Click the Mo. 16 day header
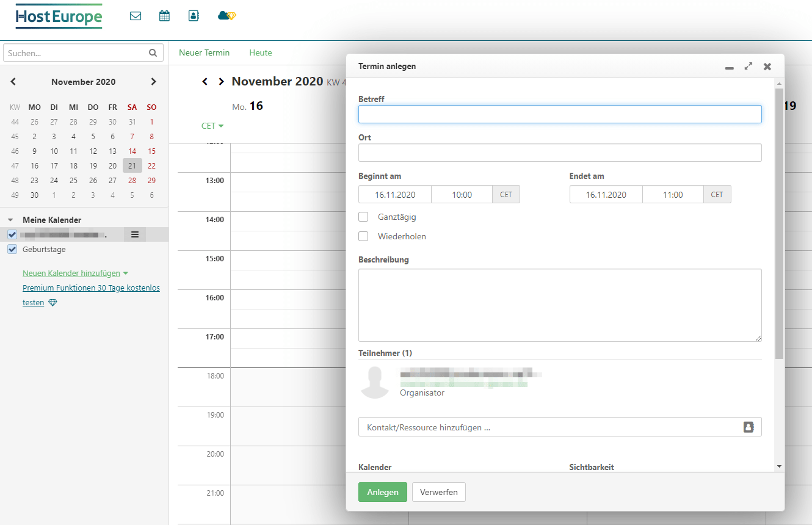 (248, 106)
